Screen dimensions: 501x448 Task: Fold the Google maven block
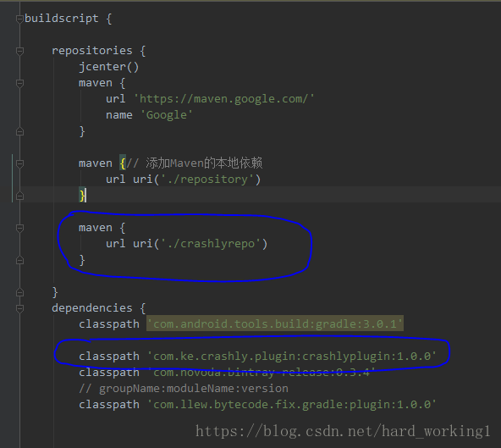point(19,83)
